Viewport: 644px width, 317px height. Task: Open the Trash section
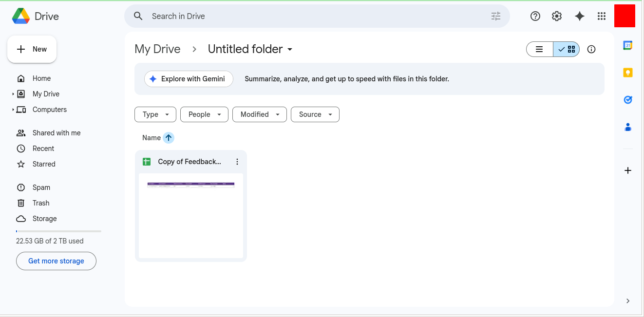pos(41,203)
